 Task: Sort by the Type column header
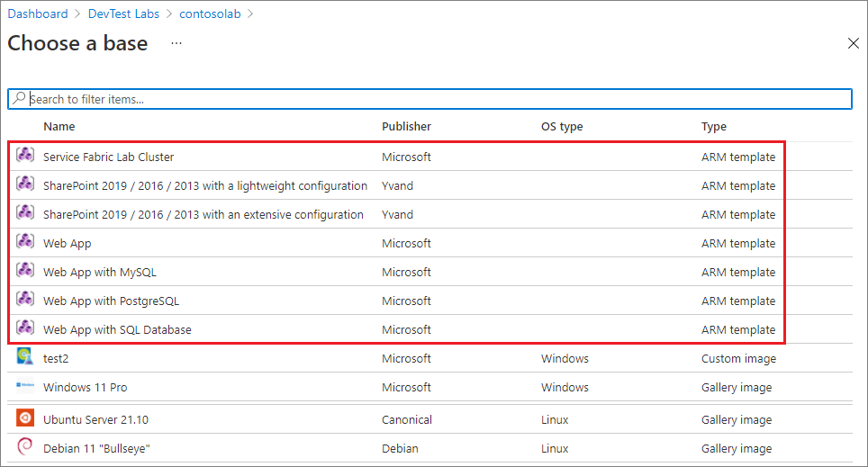[x=713, y=127]
